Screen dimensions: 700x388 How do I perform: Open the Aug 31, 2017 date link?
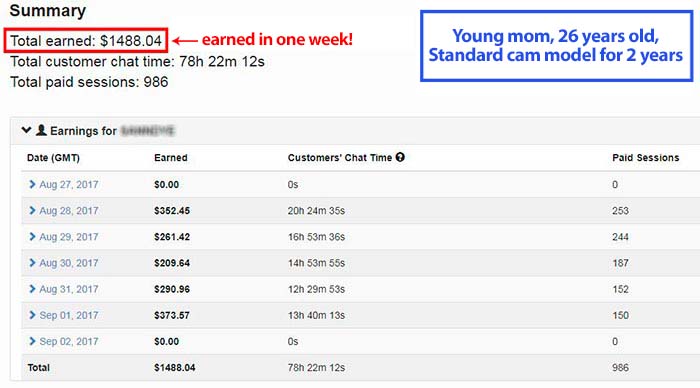pos(69,289)
